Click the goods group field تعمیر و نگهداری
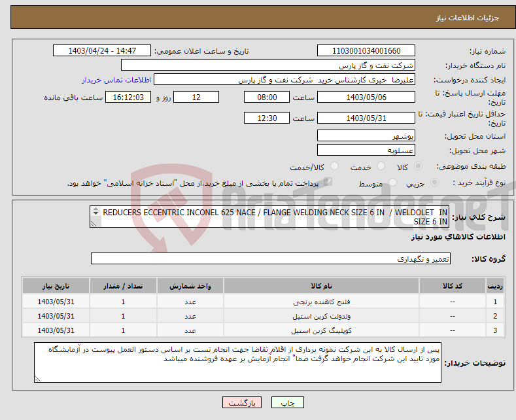516x420 pixels. click(x=271, y=258)
